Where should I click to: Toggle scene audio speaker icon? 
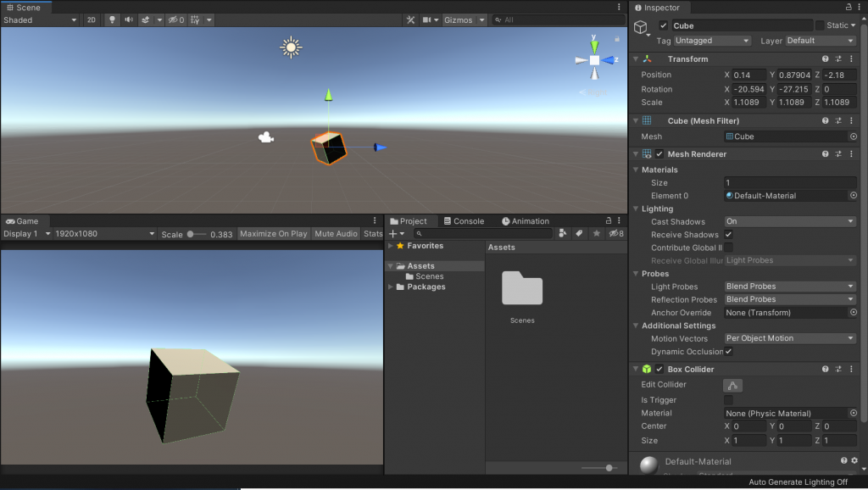tap(129, 20)
